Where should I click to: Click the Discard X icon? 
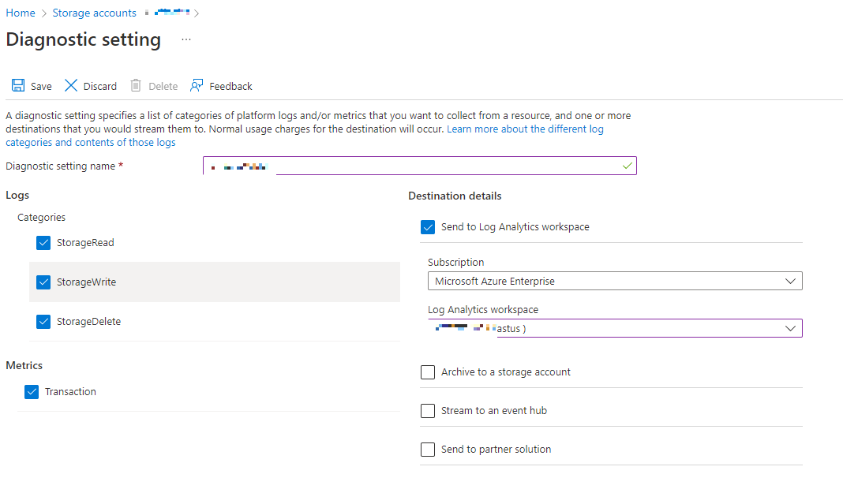click(71, 86)
